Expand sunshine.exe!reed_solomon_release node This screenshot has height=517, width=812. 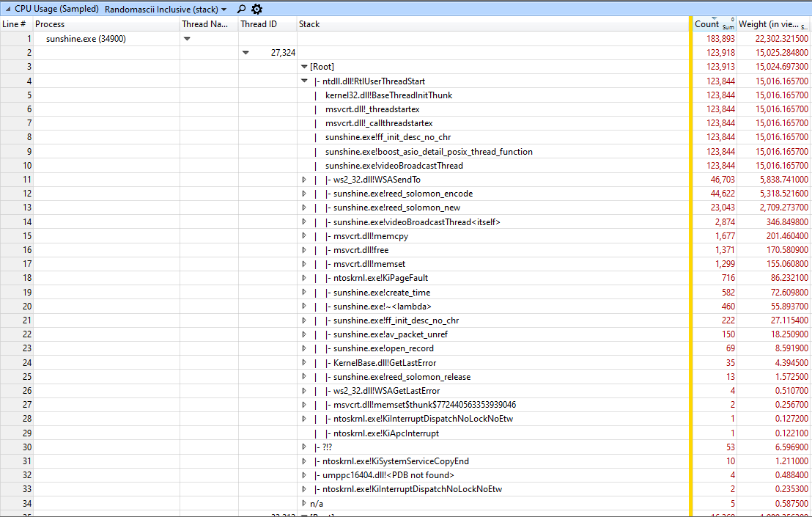[304, 377]
